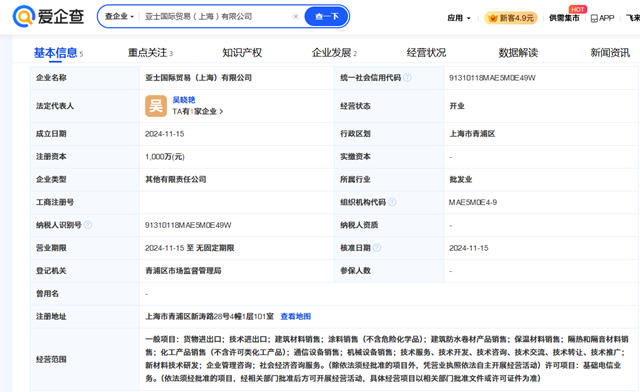640x392 pixels.
Task: Open the help icon beside 纳税人识别号
Action: pos(88,225)
